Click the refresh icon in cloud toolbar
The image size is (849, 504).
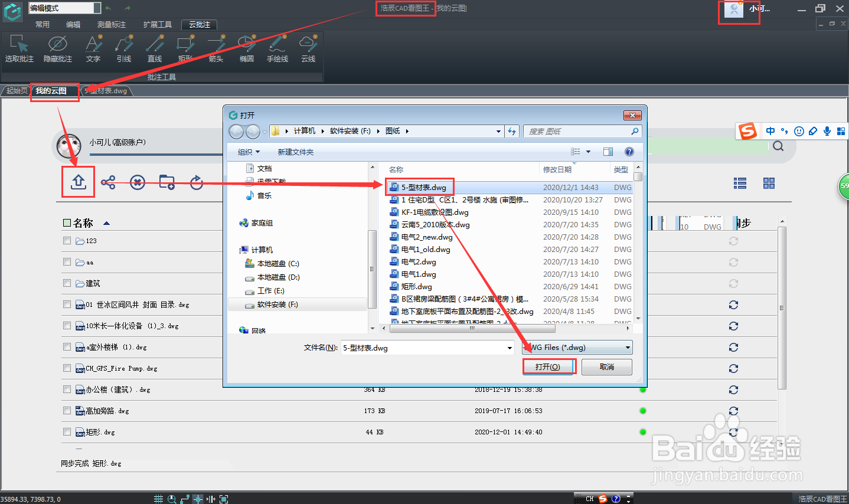197,182
